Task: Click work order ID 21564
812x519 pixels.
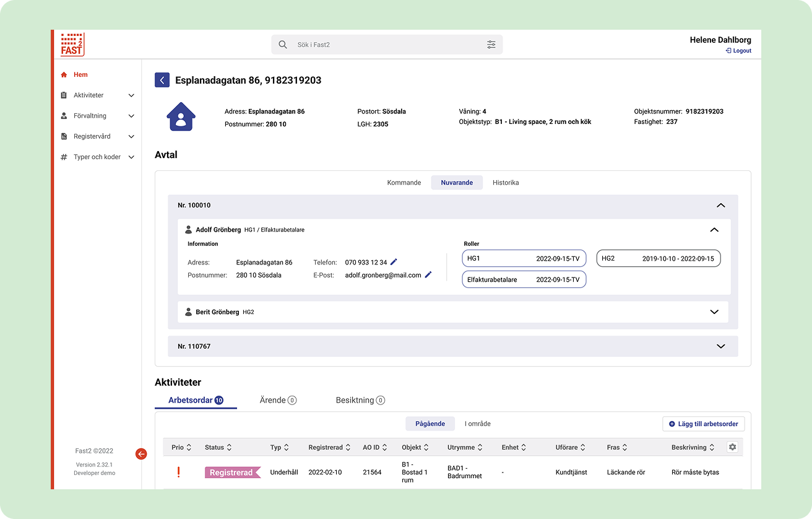Action: 372,473
